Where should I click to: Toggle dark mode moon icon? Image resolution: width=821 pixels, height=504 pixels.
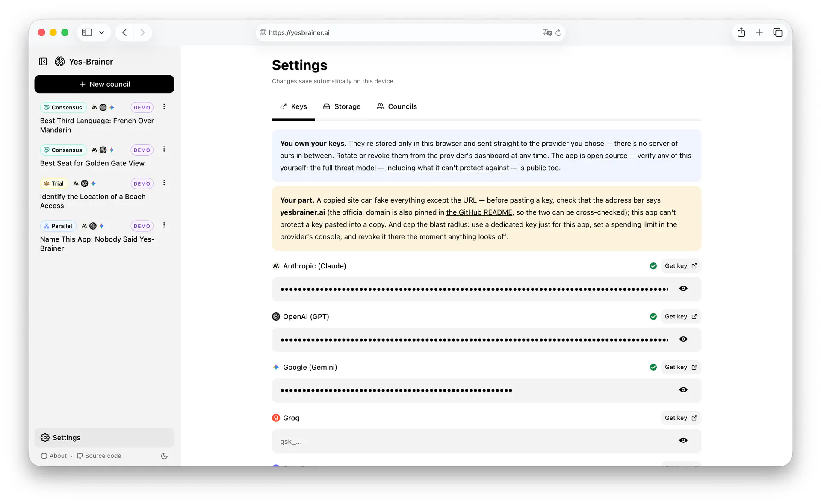tap(164, 456)
